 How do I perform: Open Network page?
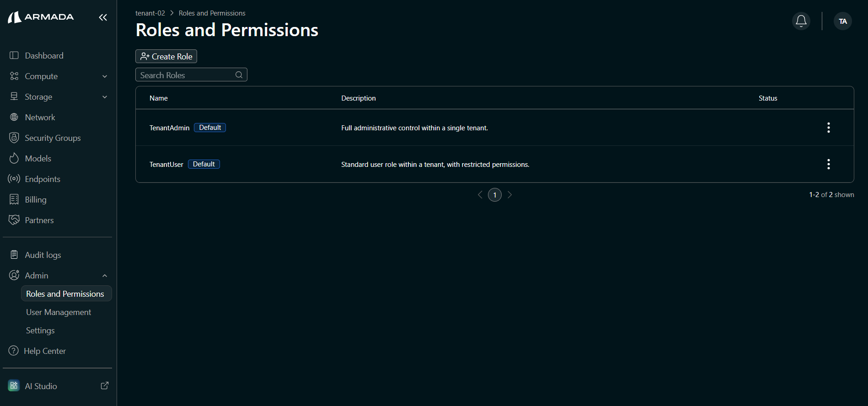pyautogui.click(x=40, y=117)
